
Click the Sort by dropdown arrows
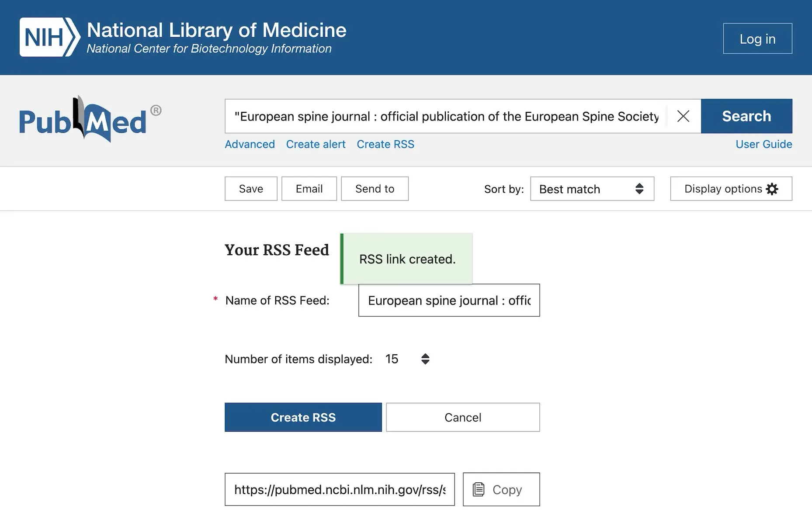(x=639, y=189)
